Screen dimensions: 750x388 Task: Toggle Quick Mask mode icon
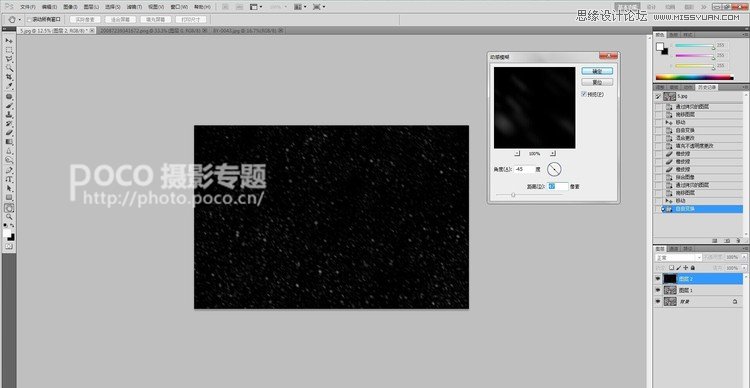click(9, 246)
